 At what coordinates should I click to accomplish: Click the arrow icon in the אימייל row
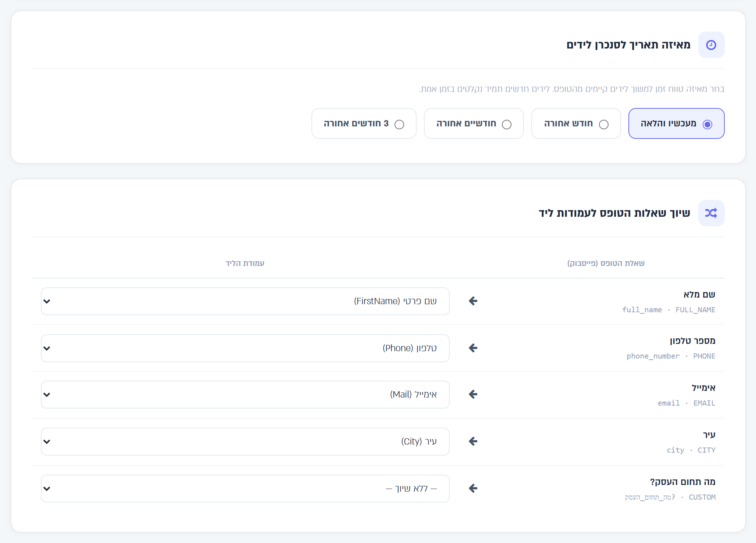point(473,394)
